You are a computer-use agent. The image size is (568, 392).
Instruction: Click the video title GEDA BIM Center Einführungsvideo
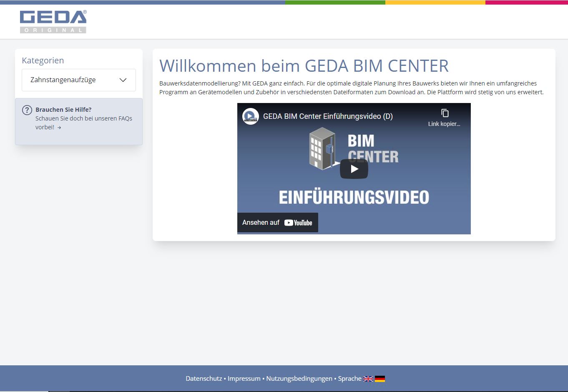(327, 116)
